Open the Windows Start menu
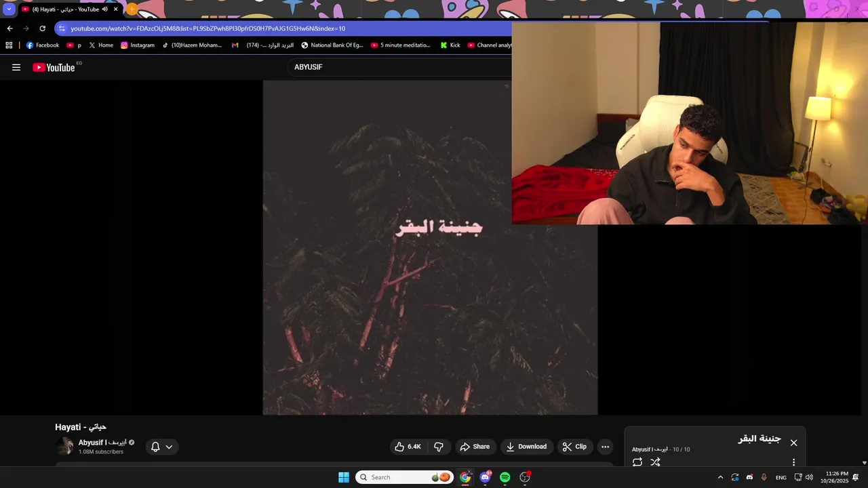This screenshot has height=488, width=868. click(x=344, y=477)
